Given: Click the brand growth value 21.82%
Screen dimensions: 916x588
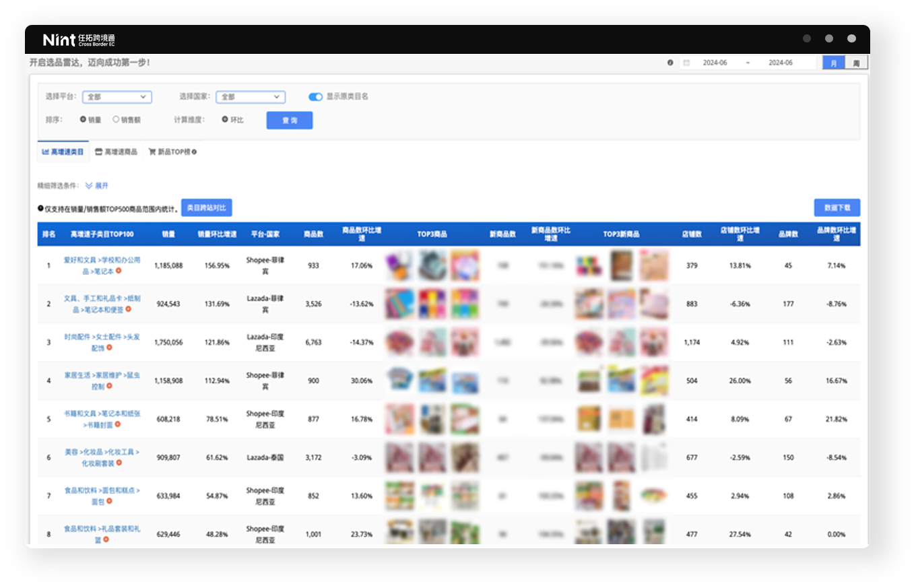Looking at the screenshot, I should (836, 419).
